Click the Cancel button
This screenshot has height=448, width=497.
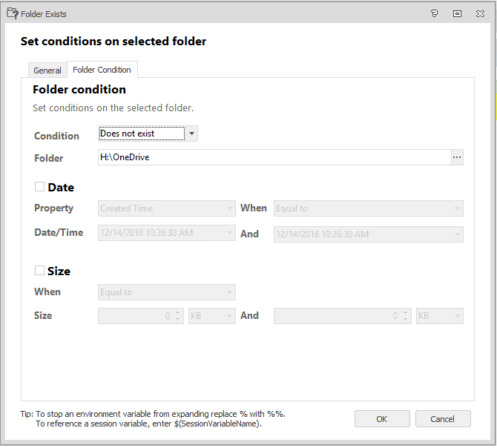(443, 419)
